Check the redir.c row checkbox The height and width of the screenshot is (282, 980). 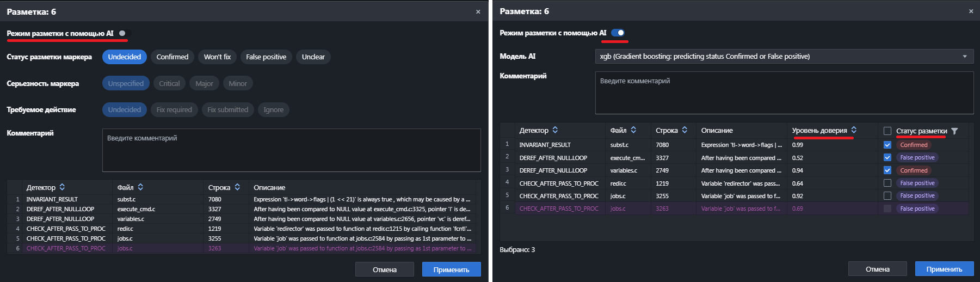click(x=887, y=183)
